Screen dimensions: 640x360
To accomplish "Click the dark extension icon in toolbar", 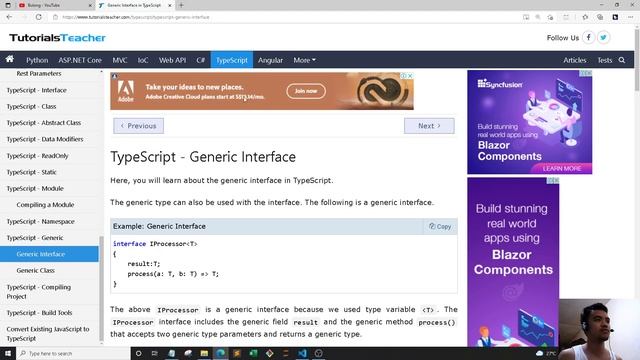I will [615, 17].
